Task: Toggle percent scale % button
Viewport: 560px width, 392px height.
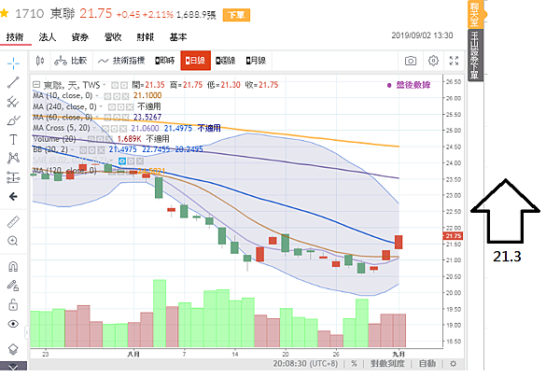Action: point(354,364)
